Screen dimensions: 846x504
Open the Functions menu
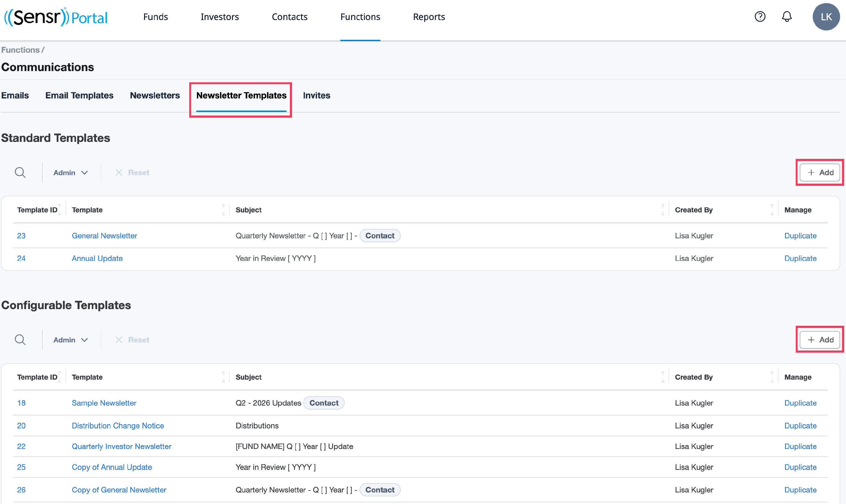(x=360, y=17)
